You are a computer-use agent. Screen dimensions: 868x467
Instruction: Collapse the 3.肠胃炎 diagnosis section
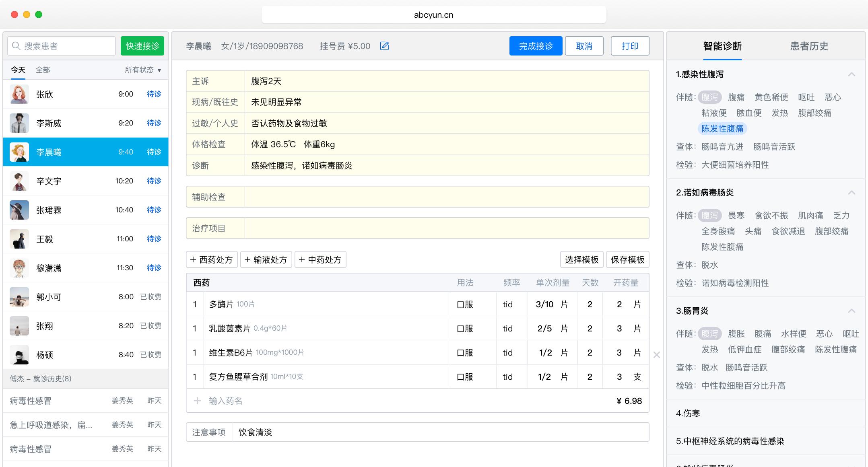point(852,311)
